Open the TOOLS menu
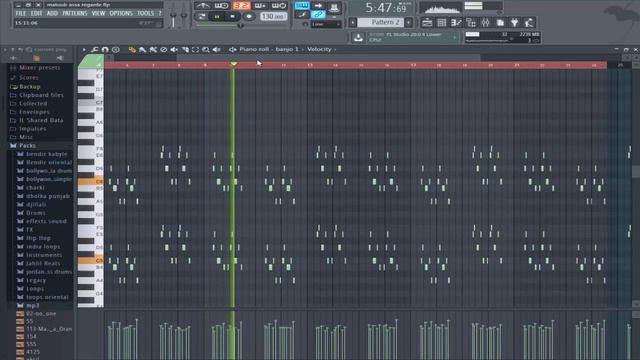The image size is (640, 360). (x=145, y=13)
